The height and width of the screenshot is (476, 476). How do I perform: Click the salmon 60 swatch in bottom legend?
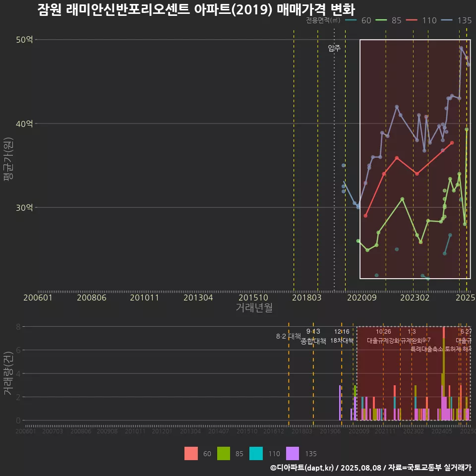(x=191, y=453)
